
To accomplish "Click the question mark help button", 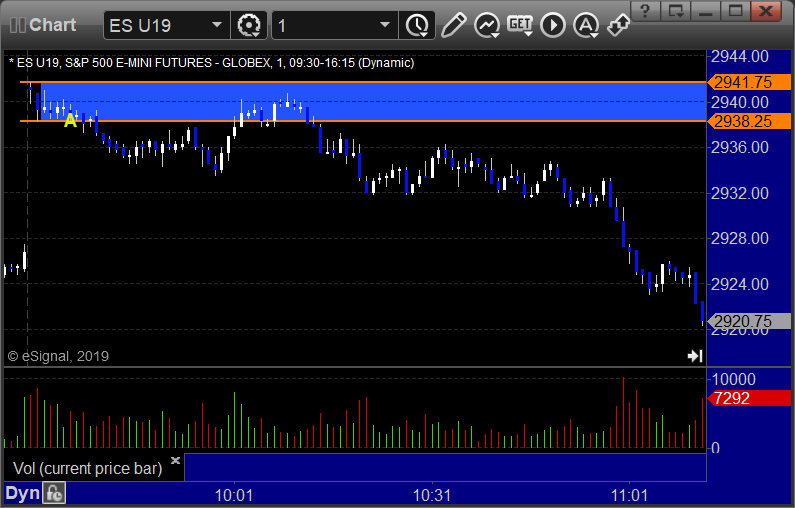I will (645, 11).
